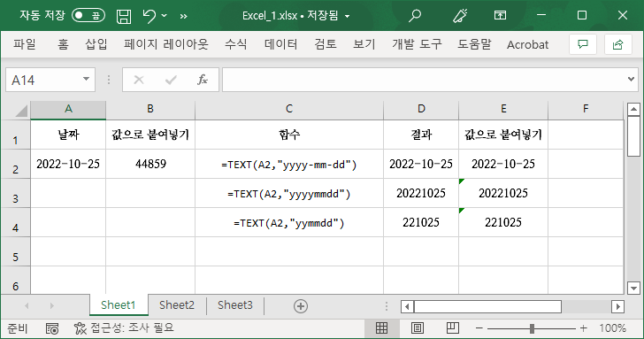Click the Search magnifier icon
644x339 pixels.
point(415,16)
